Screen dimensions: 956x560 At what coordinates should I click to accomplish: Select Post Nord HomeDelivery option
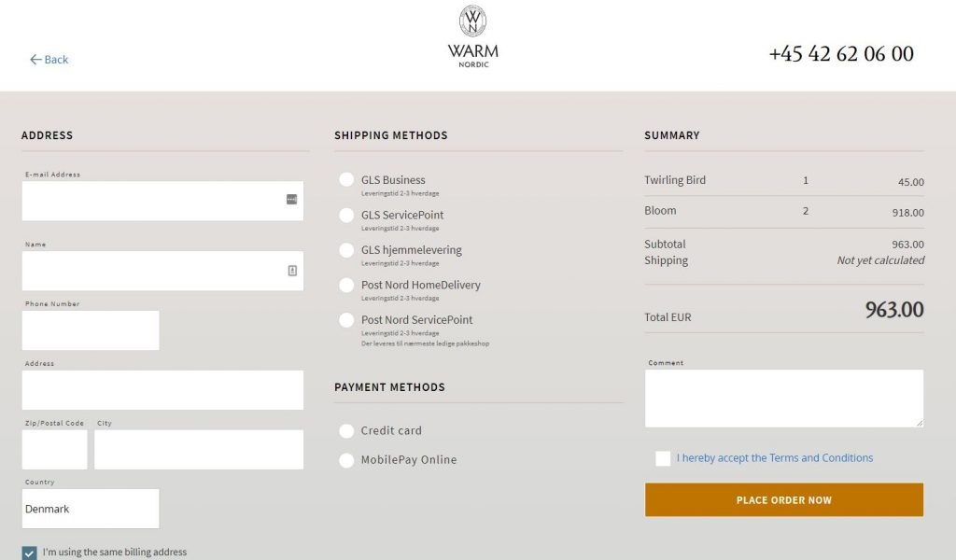(x=346, y=285)
